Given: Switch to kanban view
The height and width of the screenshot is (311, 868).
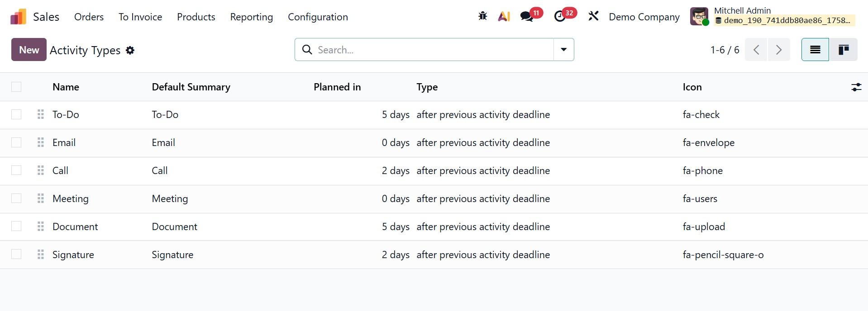Looking at the screenshot, I should [843, 50].
